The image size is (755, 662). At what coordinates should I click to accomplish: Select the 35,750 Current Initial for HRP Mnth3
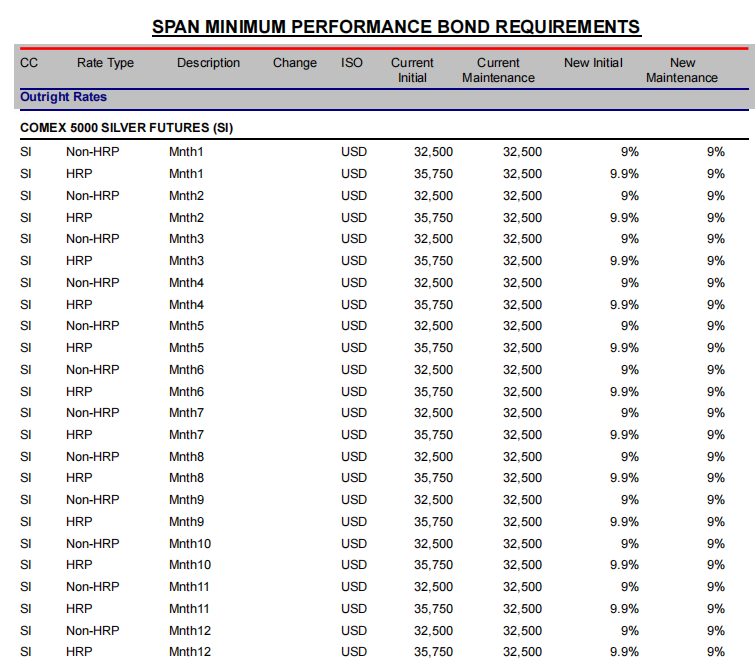pos(433,261)
